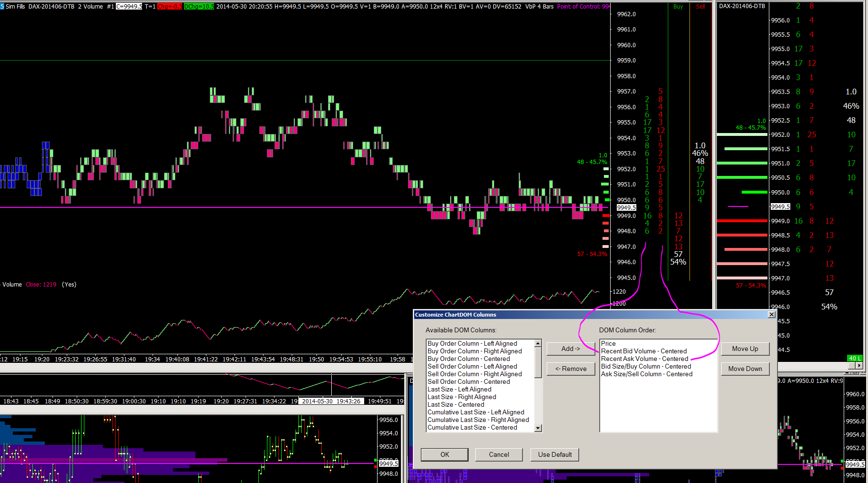This screenshot has width=868, height=483.
Task: Select Price in DOM Column Order
Action: [x=608, y=344]
